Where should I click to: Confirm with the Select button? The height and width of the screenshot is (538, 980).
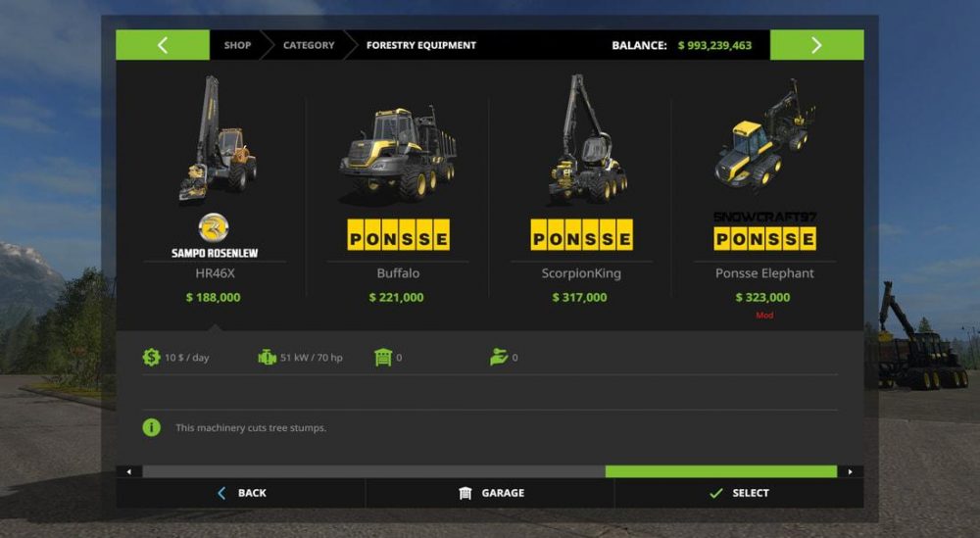coord(739,493)
